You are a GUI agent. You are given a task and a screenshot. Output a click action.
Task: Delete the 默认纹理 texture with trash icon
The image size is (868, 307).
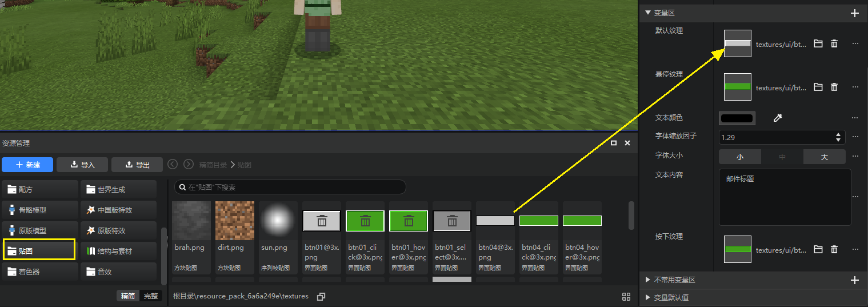[834, 43]
